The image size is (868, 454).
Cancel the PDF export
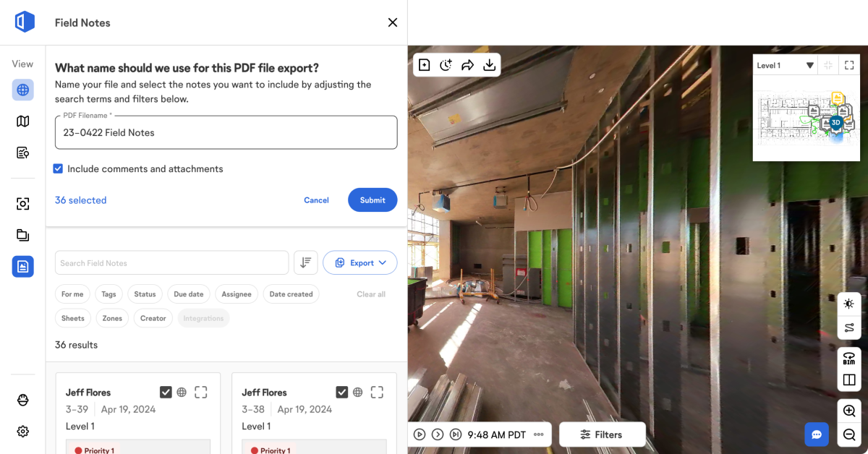coord(316,200)
